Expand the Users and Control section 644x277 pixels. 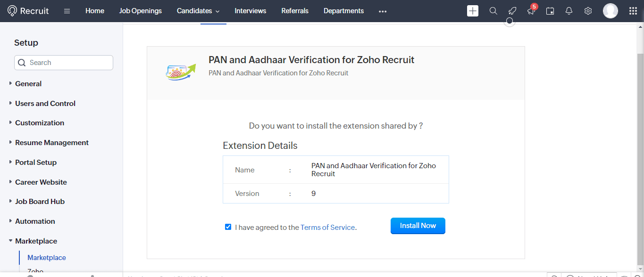coord(45,104)
